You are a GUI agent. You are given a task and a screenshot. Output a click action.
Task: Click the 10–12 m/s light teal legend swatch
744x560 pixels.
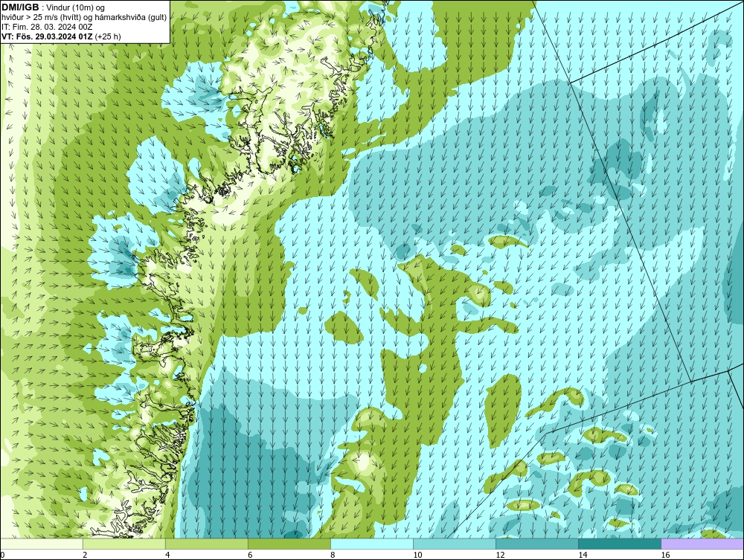(455, 544)
